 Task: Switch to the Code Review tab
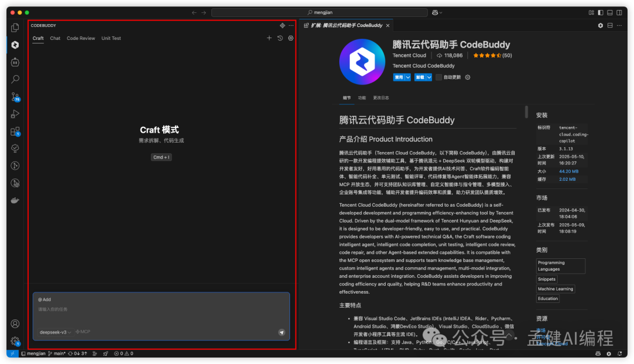click(81, 38)
